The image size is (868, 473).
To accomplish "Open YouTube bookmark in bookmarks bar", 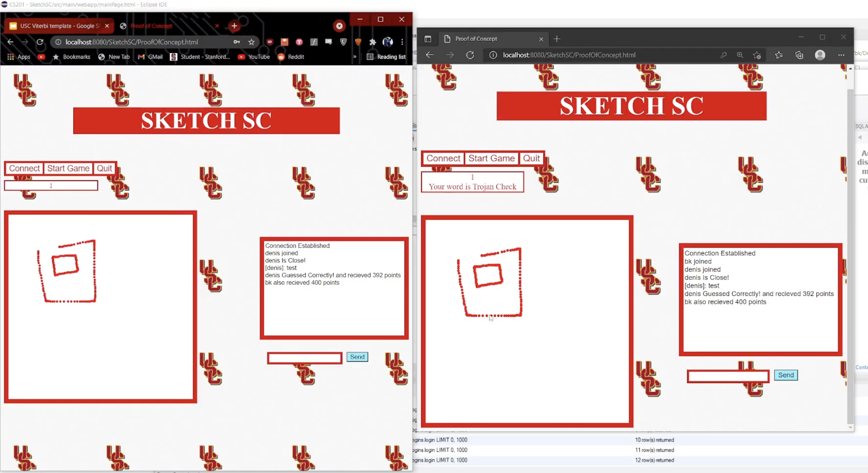I will [x=254, y=57].
